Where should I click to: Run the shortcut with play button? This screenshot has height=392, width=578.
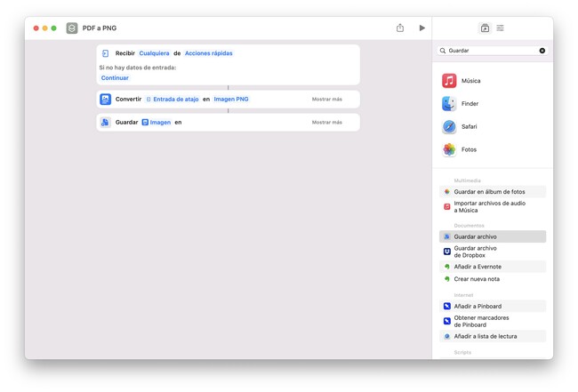tap(421, 28)
